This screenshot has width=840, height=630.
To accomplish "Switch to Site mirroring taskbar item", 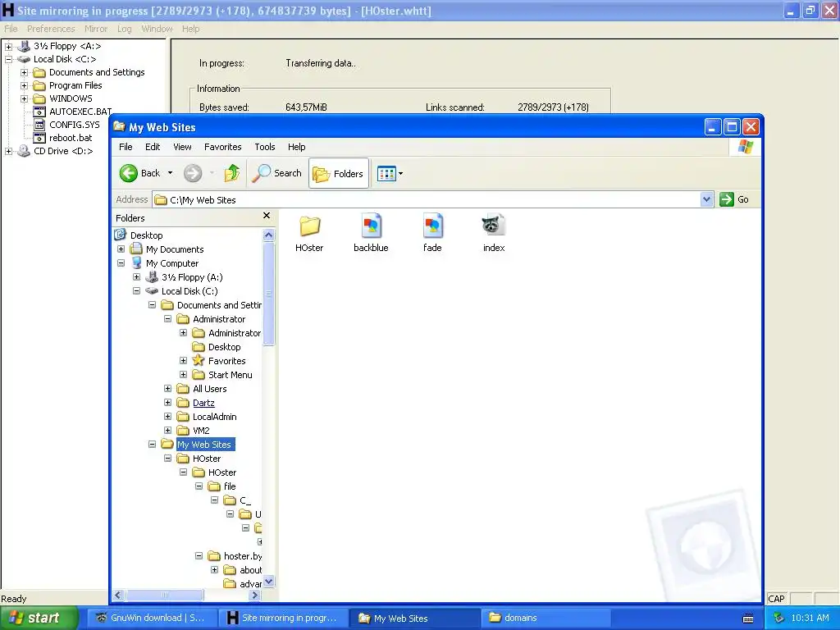I will (283, 618).
